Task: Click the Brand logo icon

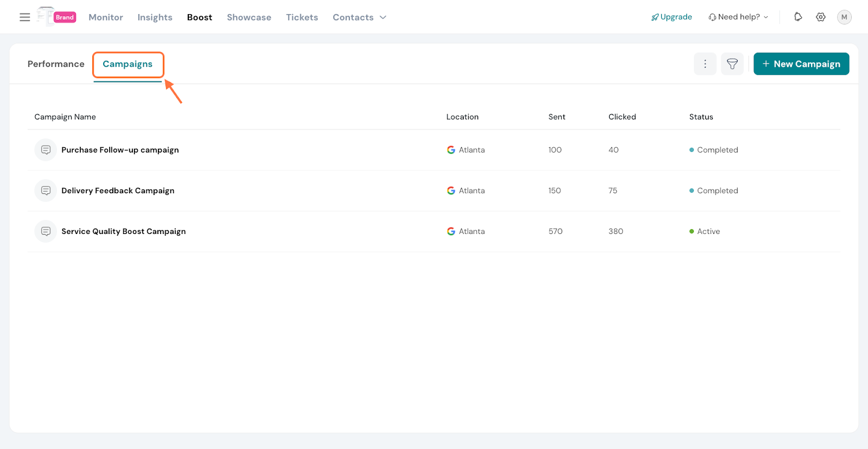Action: click(57, 17)
